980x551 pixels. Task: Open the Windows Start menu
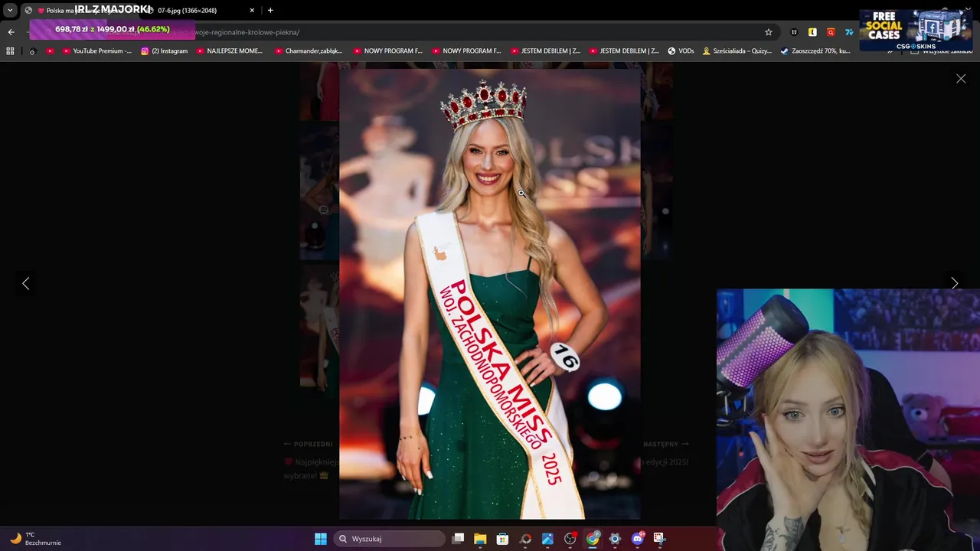(321, 539)
